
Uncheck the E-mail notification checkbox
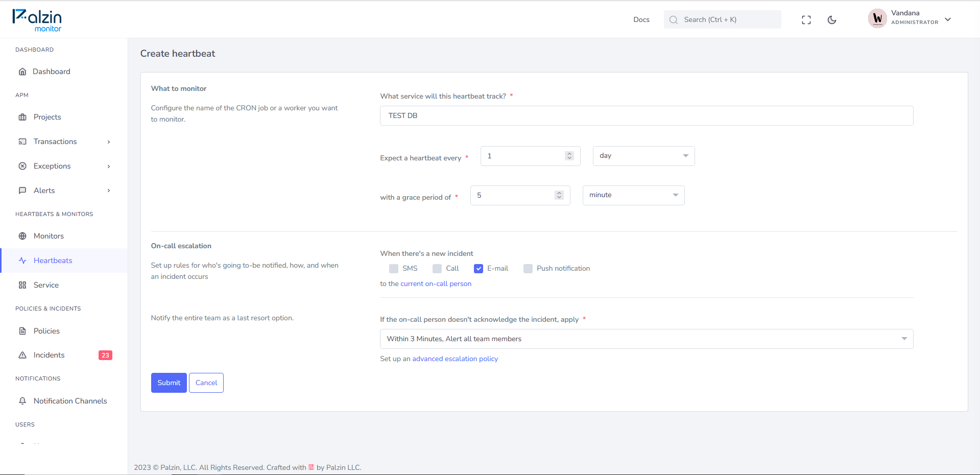pos(479,269)
